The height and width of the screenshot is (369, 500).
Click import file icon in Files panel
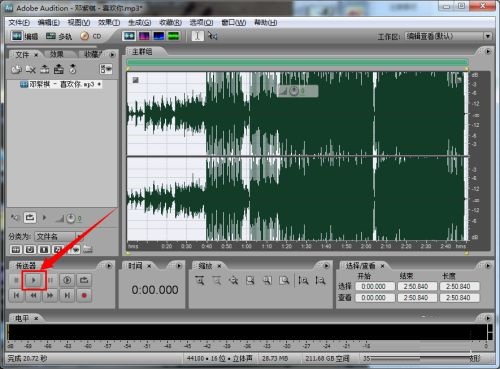coord(16,69)
